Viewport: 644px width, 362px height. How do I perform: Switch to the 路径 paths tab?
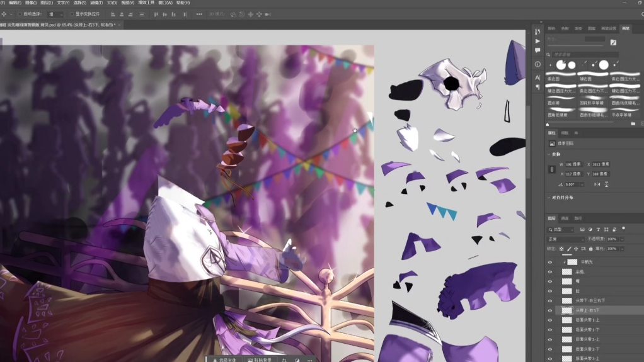pyautogui.click(x=578, y=218)
